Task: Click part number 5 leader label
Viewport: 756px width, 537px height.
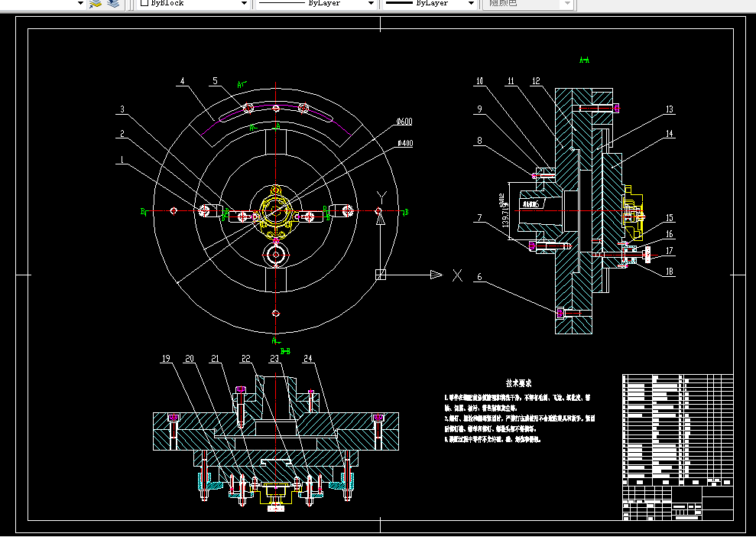Action: (x=216, y=81)
